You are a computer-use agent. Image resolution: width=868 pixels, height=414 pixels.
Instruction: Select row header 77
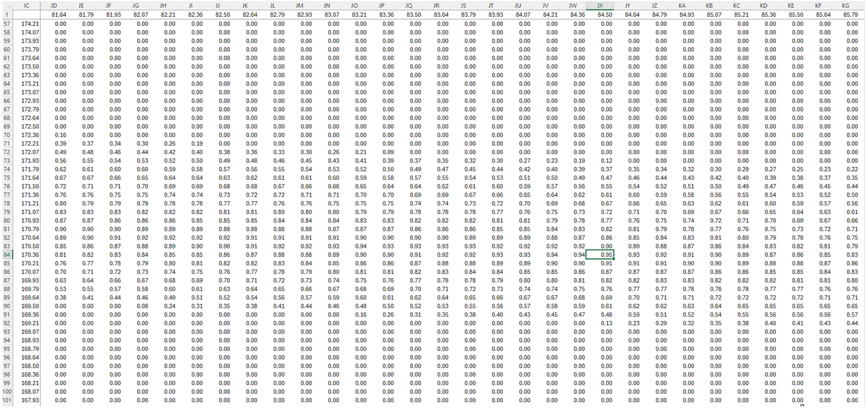click(x=6, y=194)
